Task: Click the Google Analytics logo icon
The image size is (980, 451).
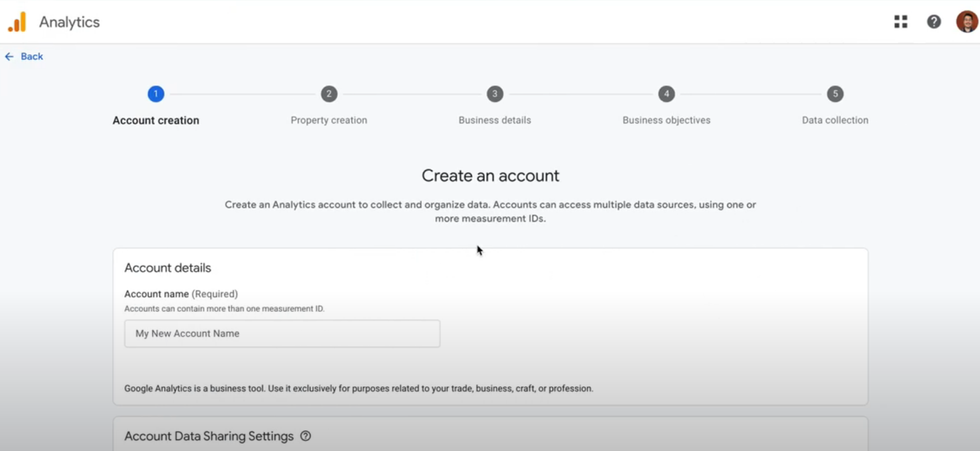Action: point(17,22)
